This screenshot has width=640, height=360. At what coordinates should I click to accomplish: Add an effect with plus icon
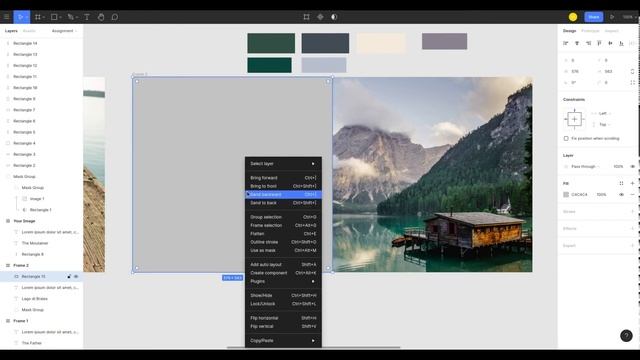tap(632, 229)
